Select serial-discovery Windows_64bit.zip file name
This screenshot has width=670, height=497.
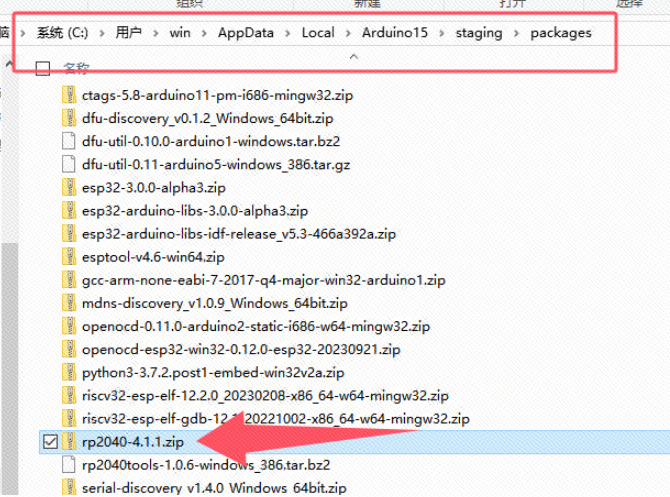click(x=214, y=488)
